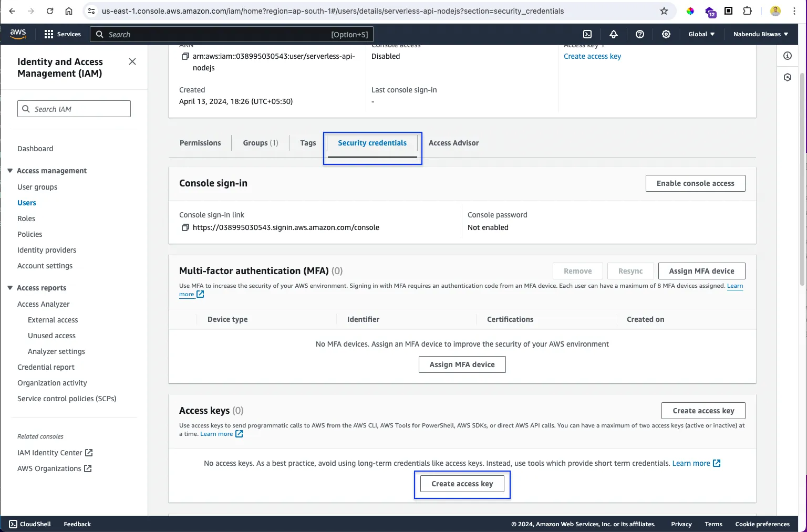This screenshot has height=532, width=807.
Task: Click the browser back arrow
Action: pos(12,11)
